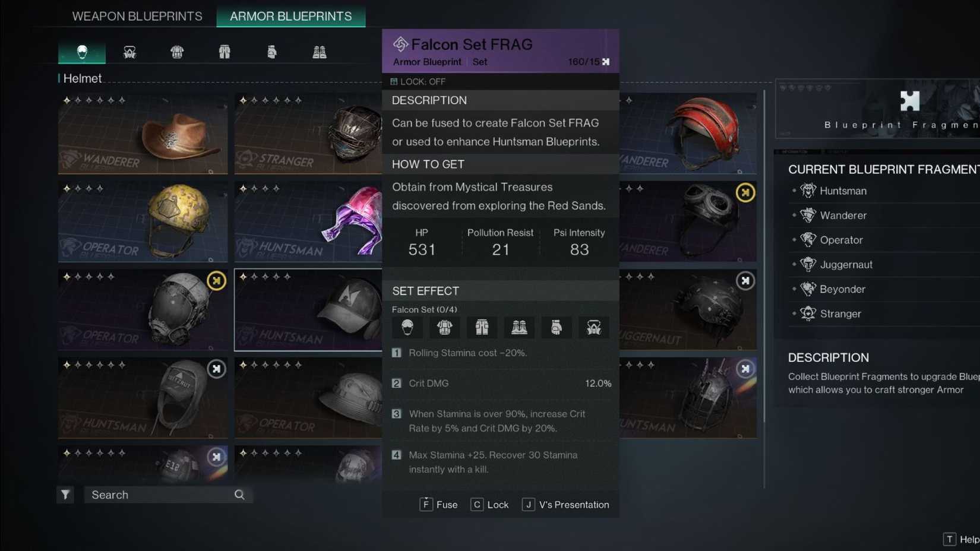980x551 pixels.
Task: Switch to Armor Blueprints tab
Action: coord(291,16)
